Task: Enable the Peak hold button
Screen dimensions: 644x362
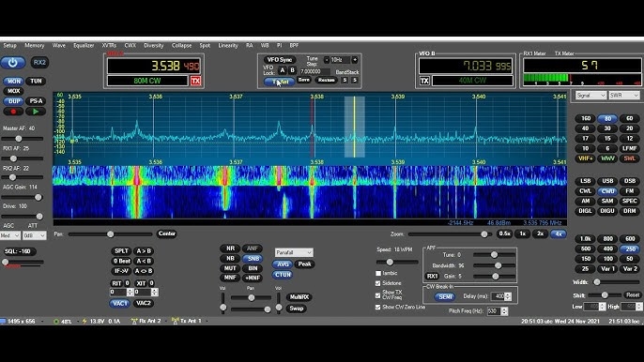Action: [304, 264]
